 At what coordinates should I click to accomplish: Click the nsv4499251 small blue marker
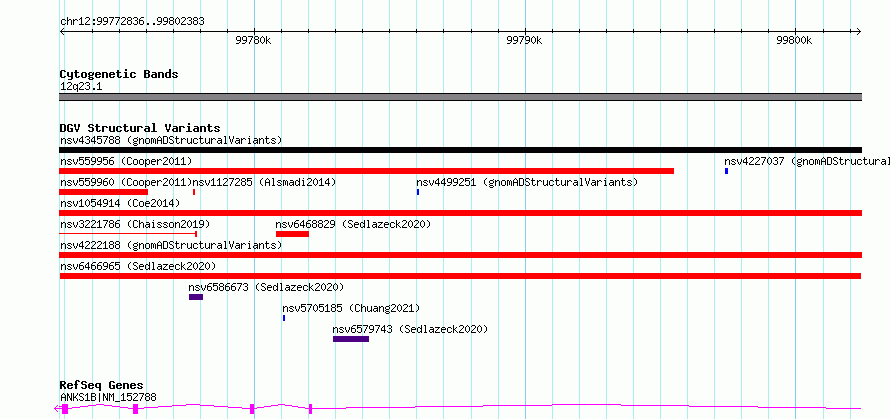point(418,192)
